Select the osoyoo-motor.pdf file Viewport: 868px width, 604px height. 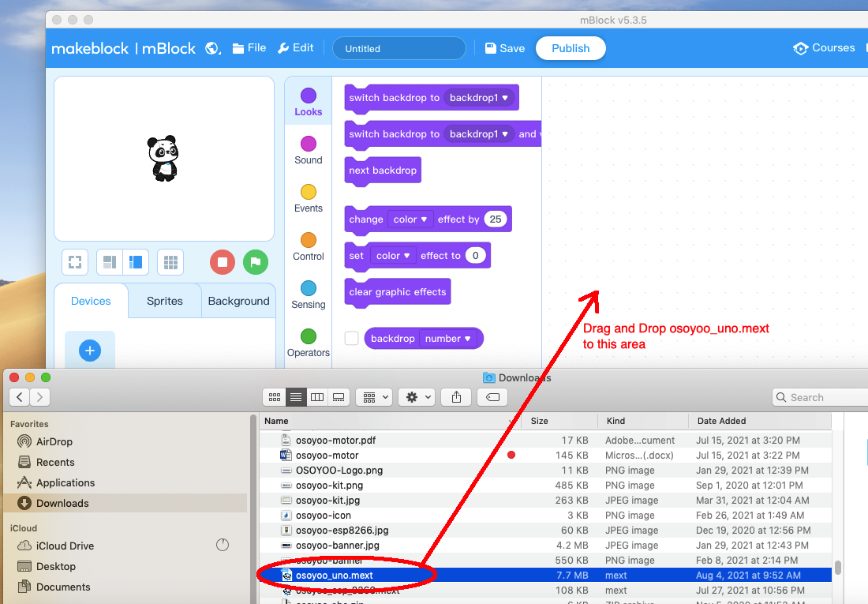546,440
